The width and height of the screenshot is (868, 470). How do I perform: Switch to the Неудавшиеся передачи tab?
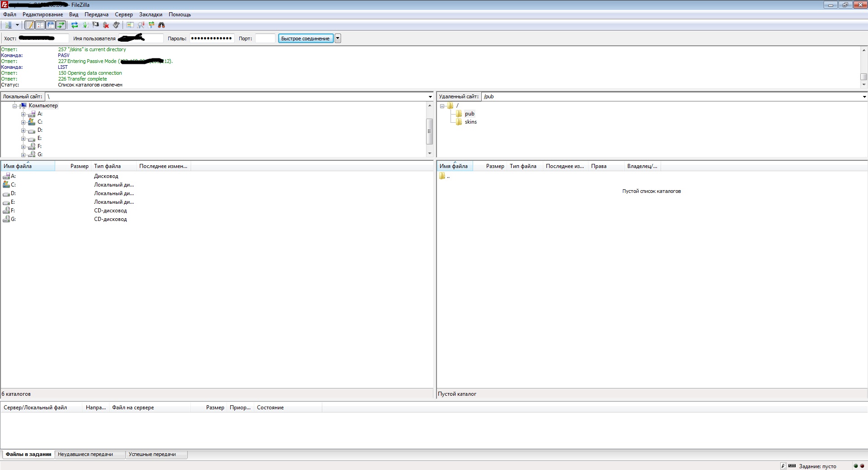tap(85, 454)
